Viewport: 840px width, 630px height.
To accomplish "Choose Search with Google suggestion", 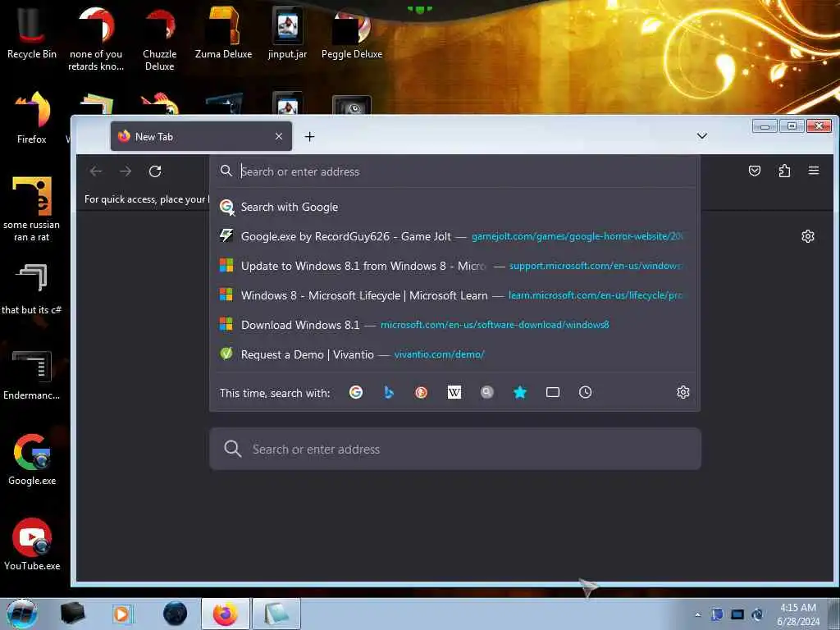I will (454, 207).
